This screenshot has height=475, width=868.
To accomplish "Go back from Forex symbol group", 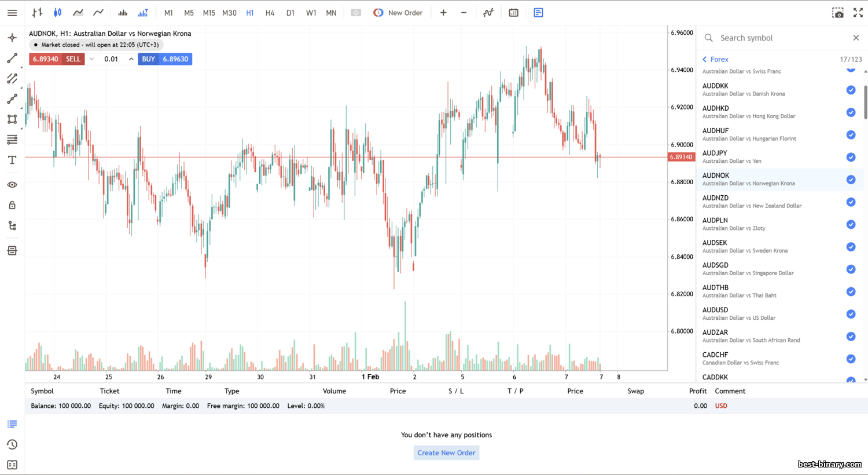I will 705,59.
